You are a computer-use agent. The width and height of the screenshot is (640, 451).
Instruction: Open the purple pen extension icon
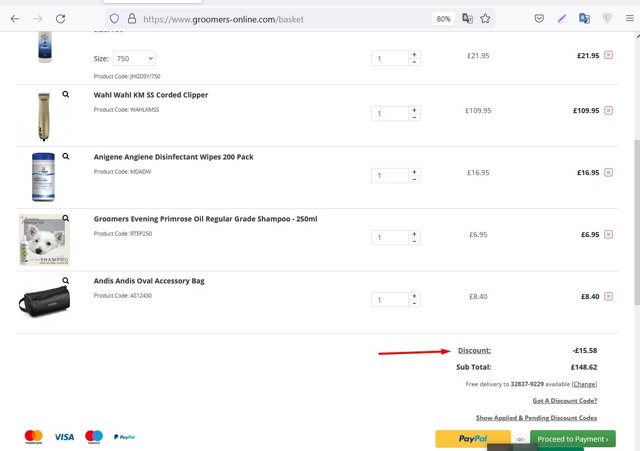tap(562, 18)
